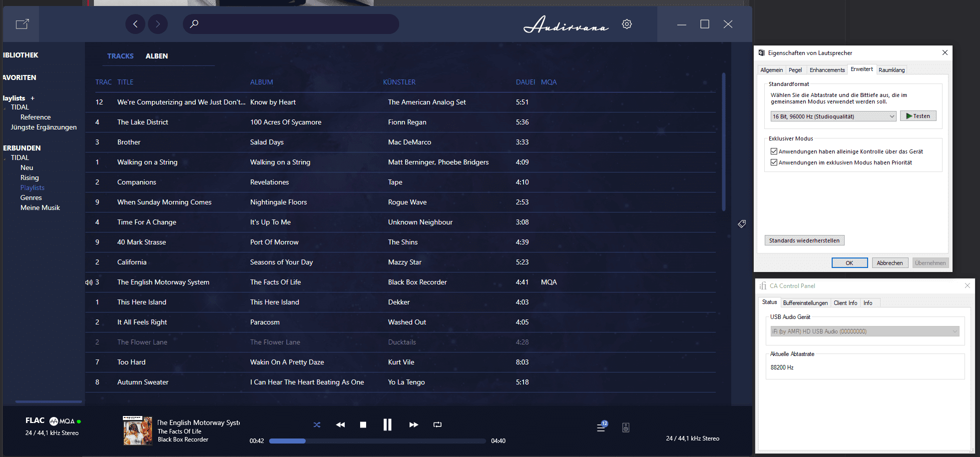Select track Walking on a String title
Image resolution: width=980 pixels, height=457 pixels.
click(147, 162)
